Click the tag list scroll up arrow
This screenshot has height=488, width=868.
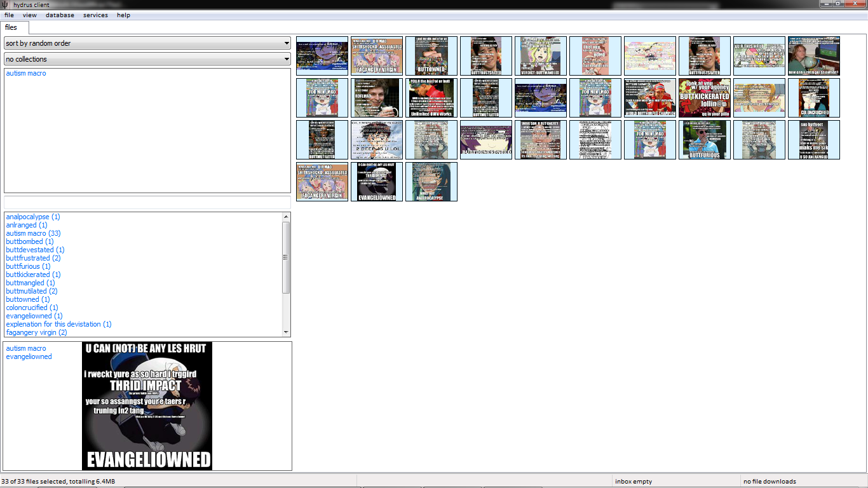286,217
